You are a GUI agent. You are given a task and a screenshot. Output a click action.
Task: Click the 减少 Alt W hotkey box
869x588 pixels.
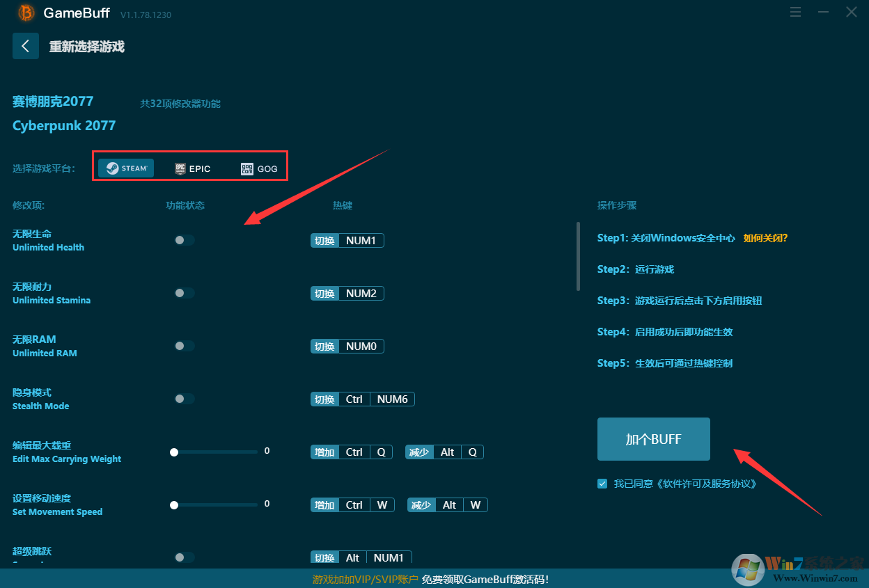tap(448, 505)
